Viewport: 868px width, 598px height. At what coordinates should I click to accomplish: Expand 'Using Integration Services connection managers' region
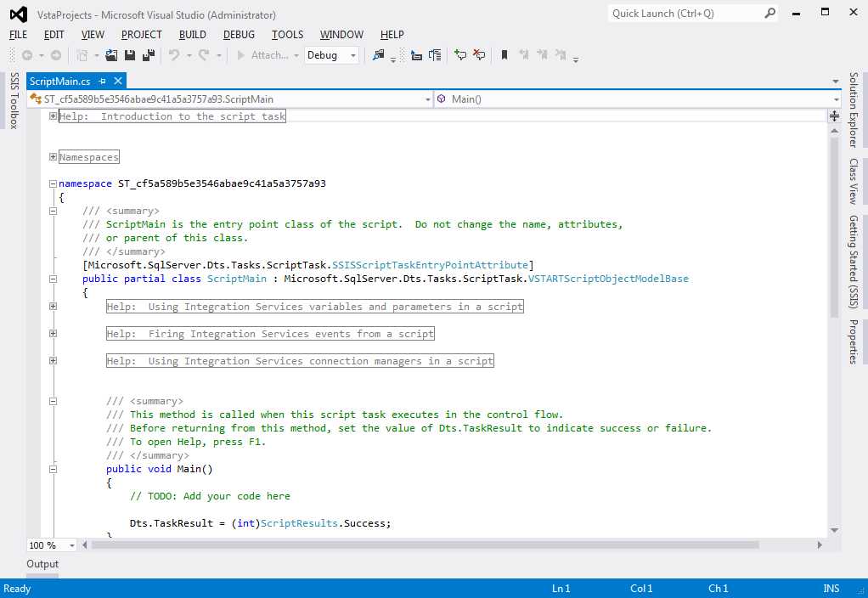coord(53,360)
